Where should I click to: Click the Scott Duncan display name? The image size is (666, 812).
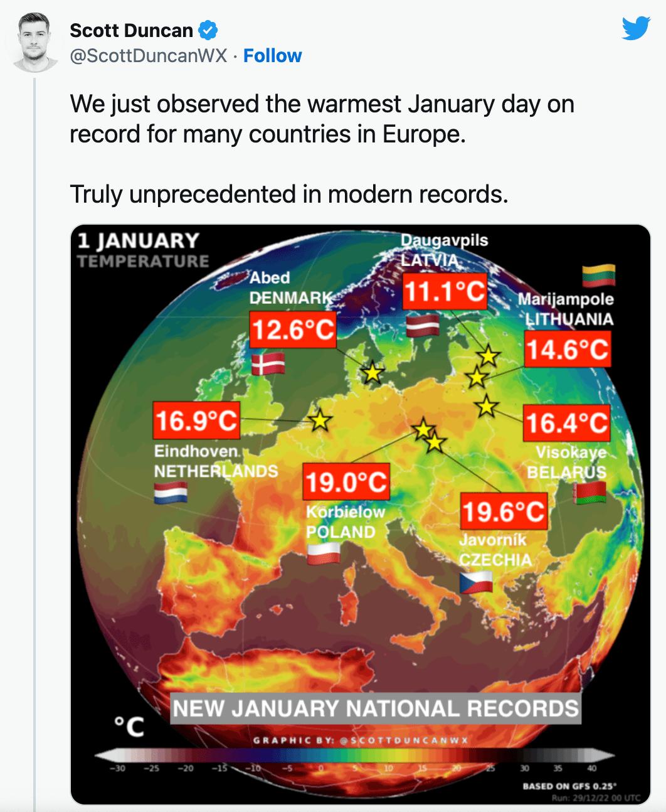click(x=131, y=29)
